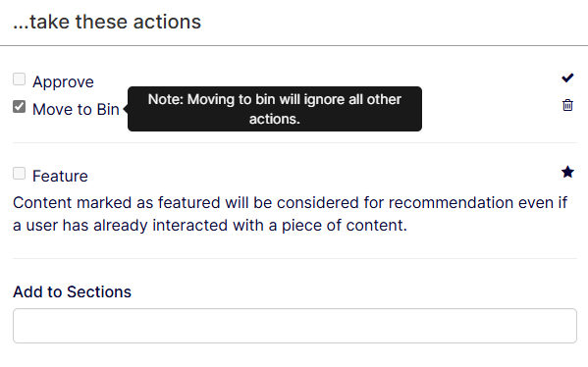Select the word 'Note:' in the tooltip
Viewport: 588px width, 367px height.
tap(165, 99)
